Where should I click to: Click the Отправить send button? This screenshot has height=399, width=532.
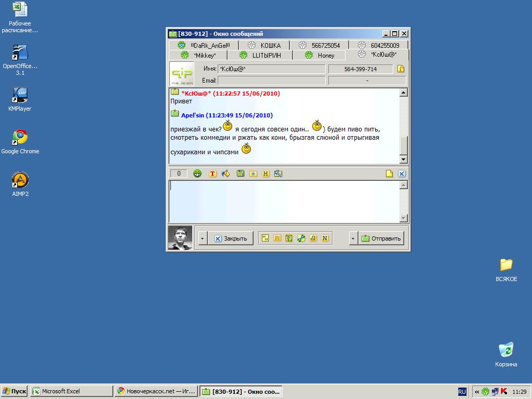coord(381,238)
